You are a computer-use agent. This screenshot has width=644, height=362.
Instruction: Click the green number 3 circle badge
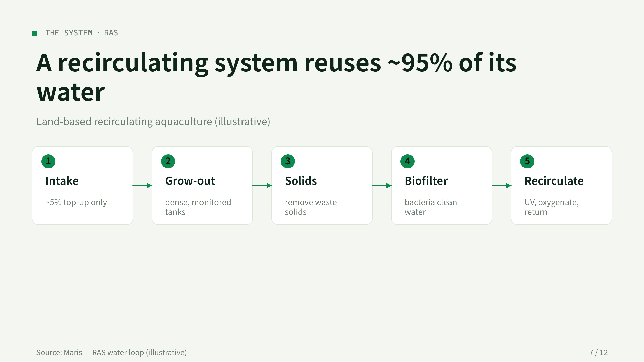[288, 161]
